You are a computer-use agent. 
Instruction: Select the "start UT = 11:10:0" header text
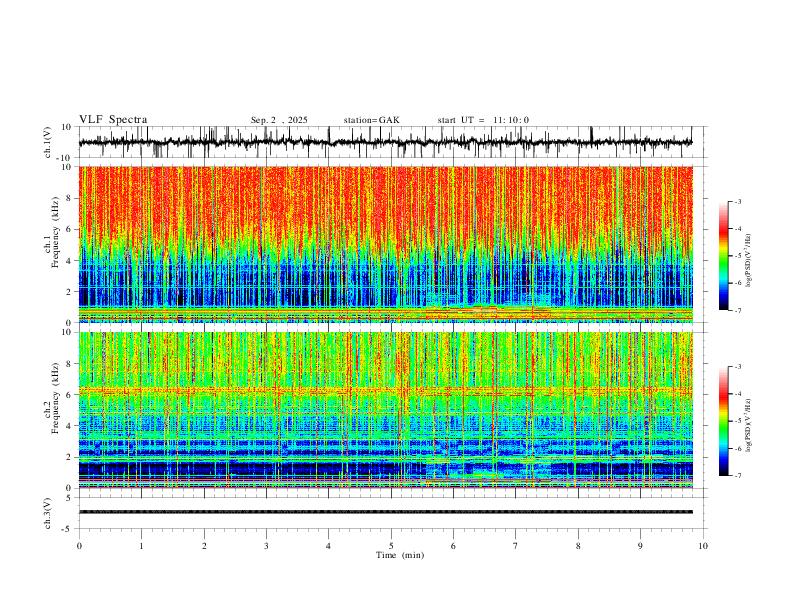coord(483,120)
